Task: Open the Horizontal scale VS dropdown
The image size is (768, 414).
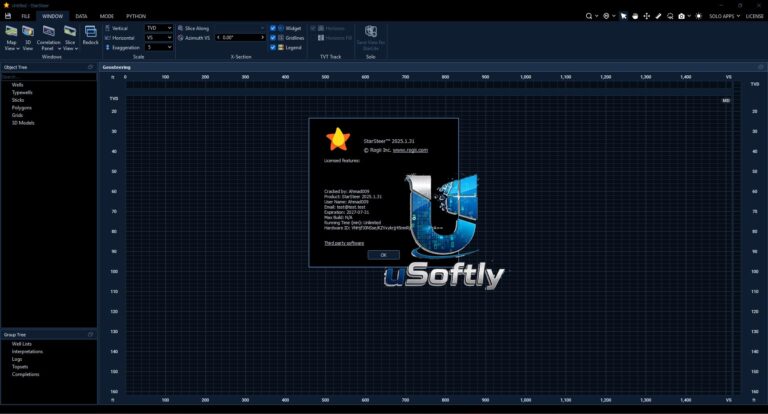Action: [159, 37]
